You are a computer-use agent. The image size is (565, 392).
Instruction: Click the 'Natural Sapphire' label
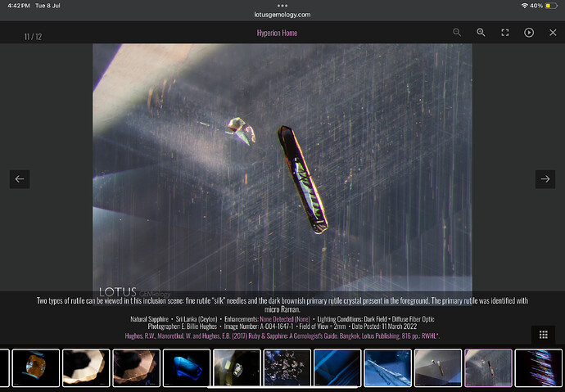(x=150, y=319)
